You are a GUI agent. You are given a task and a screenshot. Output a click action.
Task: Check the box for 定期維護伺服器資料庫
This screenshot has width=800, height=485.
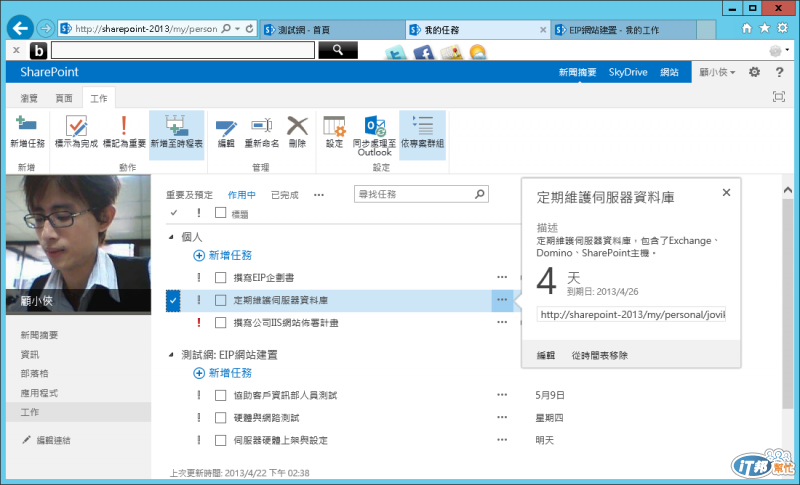click(x=220, y=300)
